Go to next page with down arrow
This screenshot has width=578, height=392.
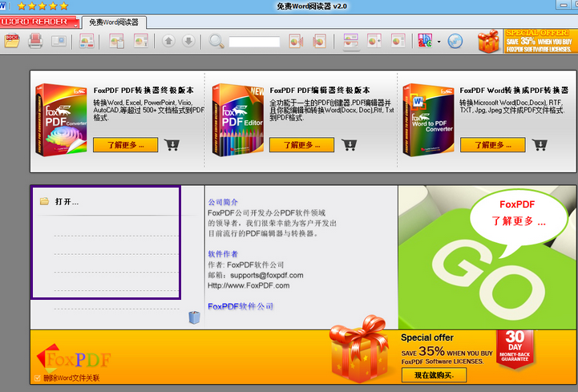188,41
